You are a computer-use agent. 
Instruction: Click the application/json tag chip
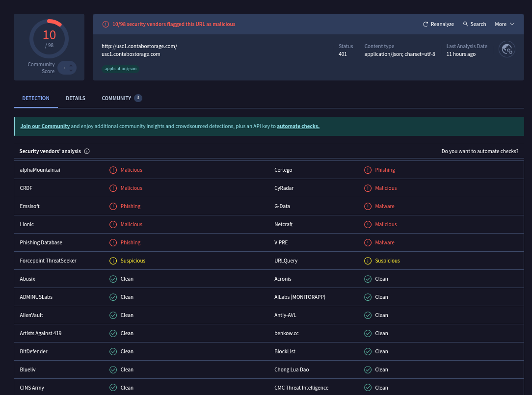[x=121, y=69]
